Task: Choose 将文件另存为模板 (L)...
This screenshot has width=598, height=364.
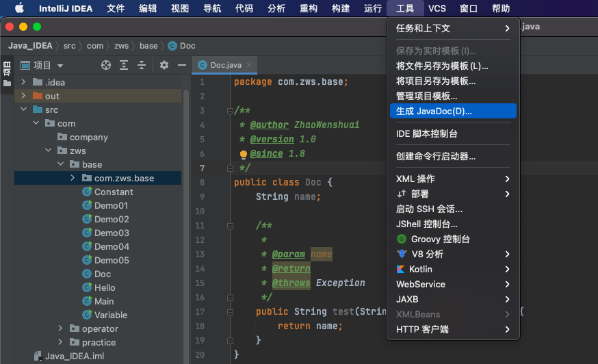Action: [453, 66]
